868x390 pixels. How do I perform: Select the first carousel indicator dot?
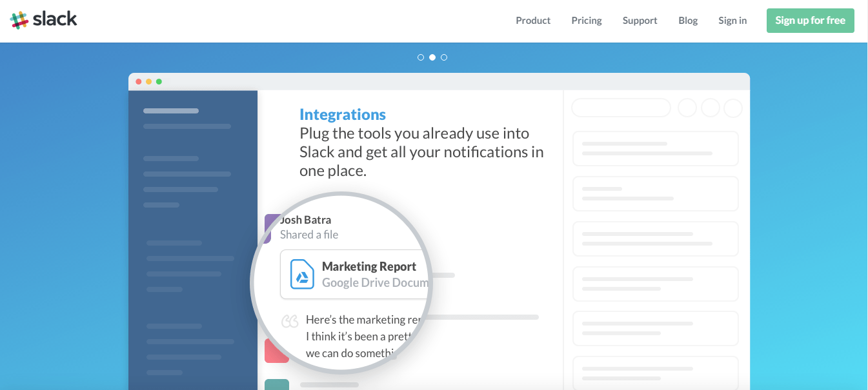click(421, 57)
